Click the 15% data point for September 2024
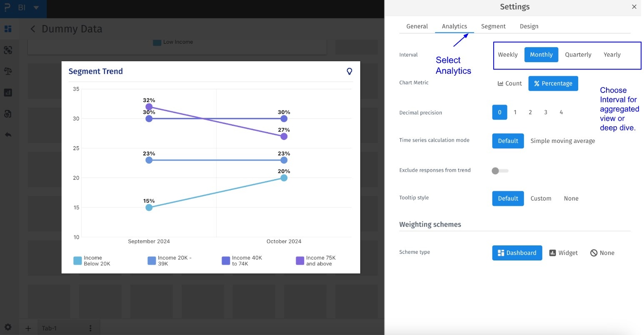Viewport: 644px width, 335px height. (149, 207)
